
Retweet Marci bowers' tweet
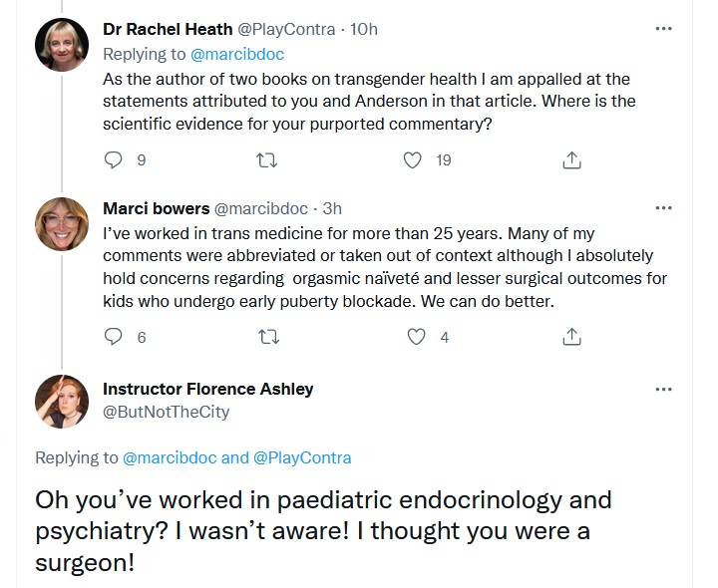point(269,337)
